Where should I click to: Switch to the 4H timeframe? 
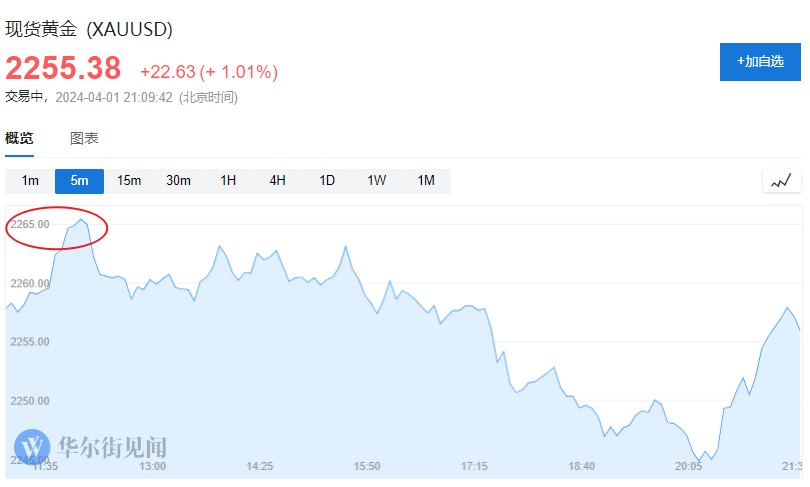[277, 181]
